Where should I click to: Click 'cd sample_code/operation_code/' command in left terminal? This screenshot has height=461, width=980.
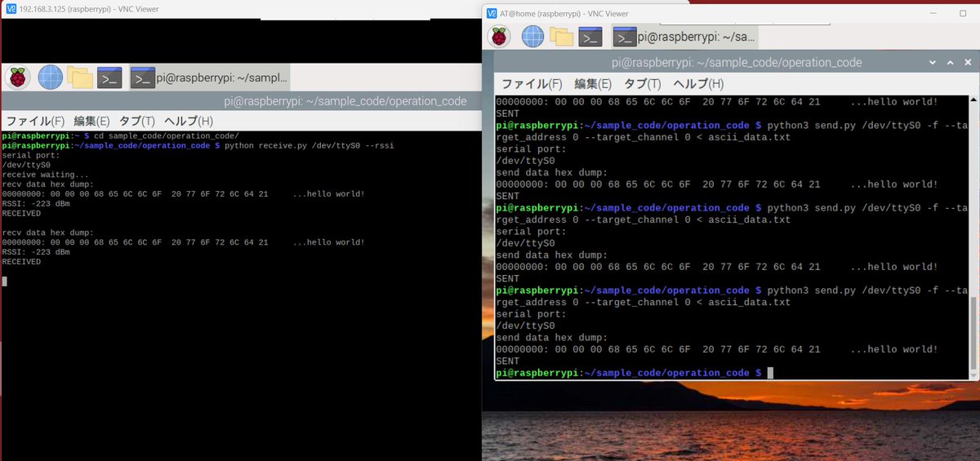coord(165,135)
